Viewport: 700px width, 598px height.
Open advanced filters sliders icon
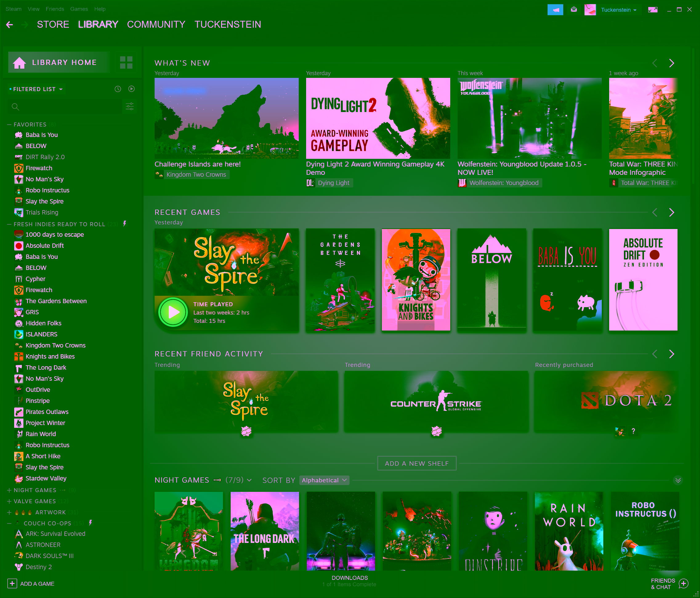(130, 107)
